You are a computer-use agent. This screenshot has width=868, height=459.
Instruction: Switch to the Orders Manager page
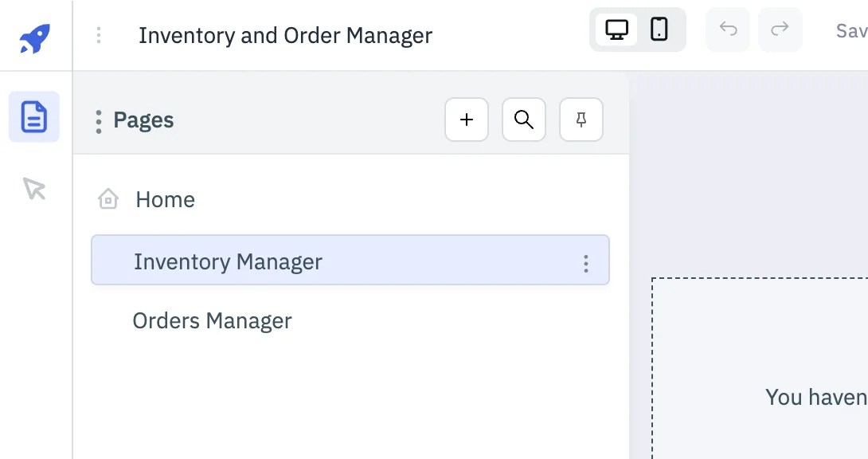212,320
